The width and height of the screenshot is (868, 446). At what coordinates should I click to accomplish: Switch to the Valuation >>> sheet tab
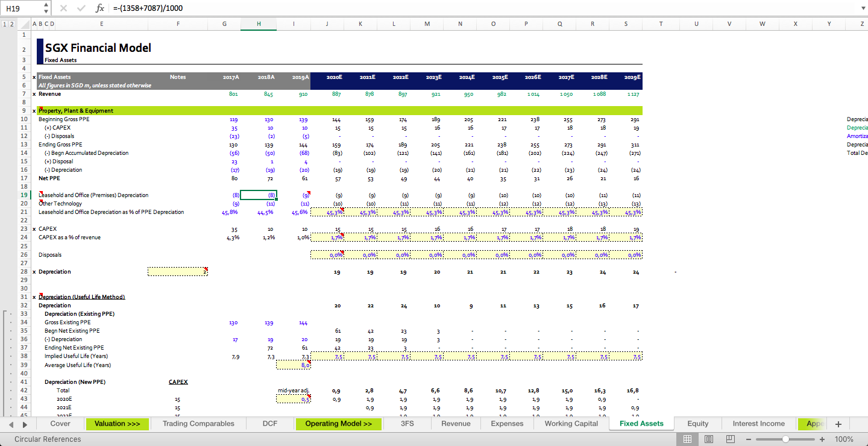tap(117, 424)
